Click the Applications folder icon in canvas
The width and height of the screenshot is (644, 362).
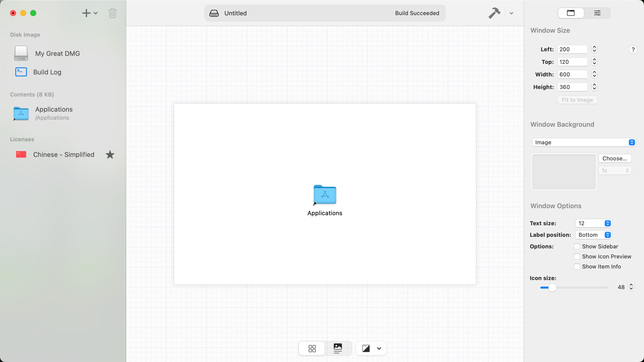pos(325,195)
